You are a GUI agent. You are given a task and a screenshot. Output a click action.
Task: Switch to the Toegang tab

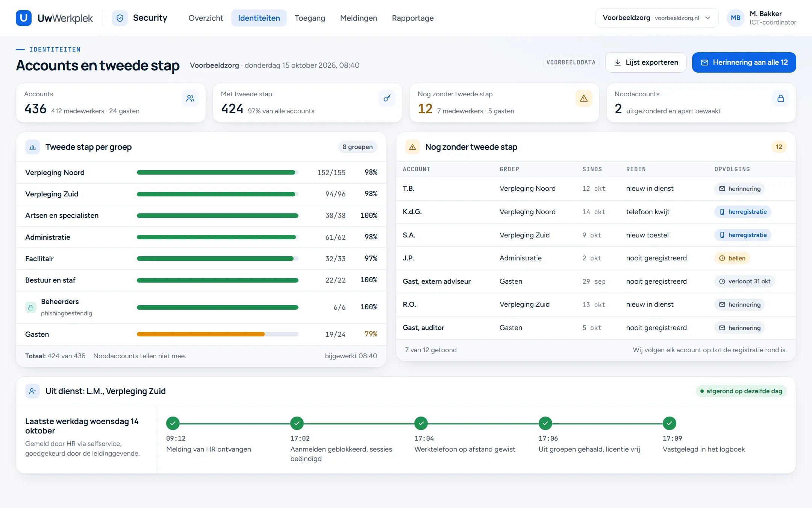tap(310, 18)
